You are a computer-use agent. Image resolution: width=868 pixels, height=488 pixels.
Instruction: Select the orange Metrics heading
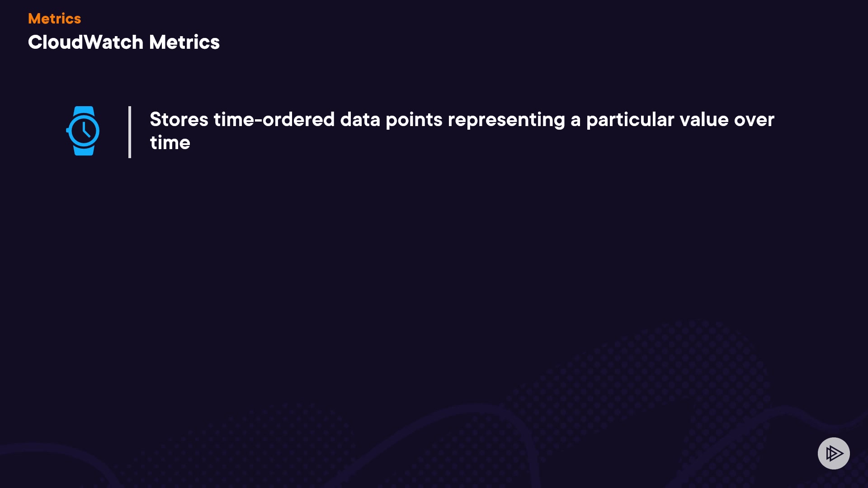tap(54, 19)
